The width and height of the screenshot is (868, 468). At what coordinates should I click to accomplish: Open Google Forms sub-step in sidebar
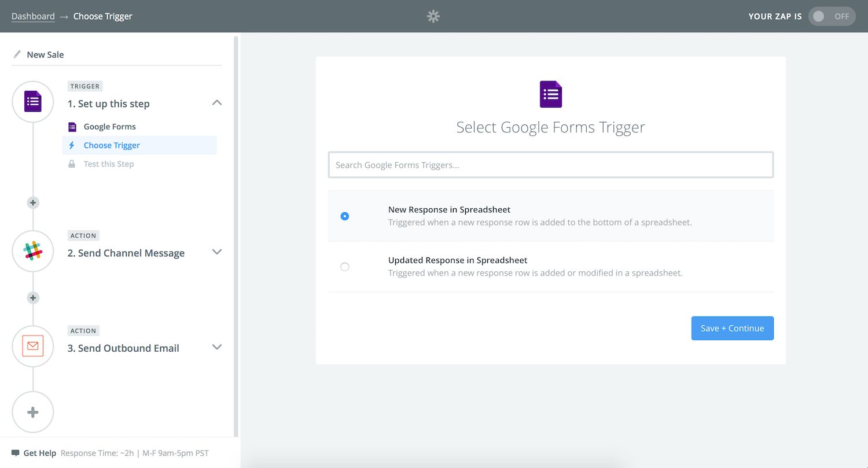point(109,127)
